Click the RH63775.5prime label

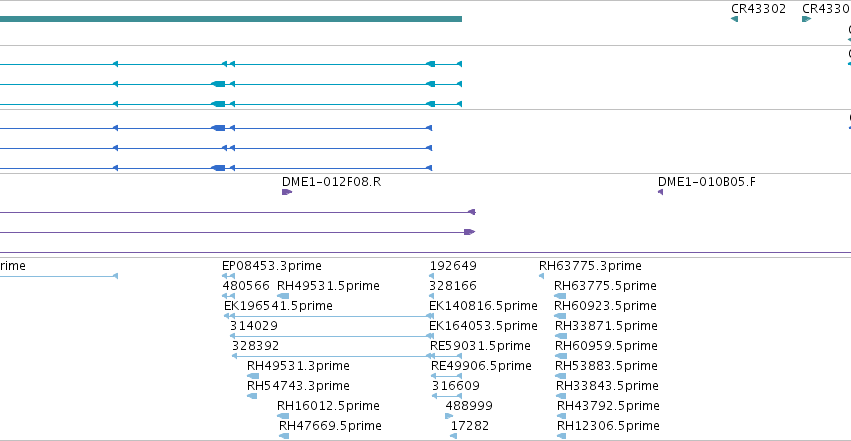pyautogui.click(x=605, y=286)
